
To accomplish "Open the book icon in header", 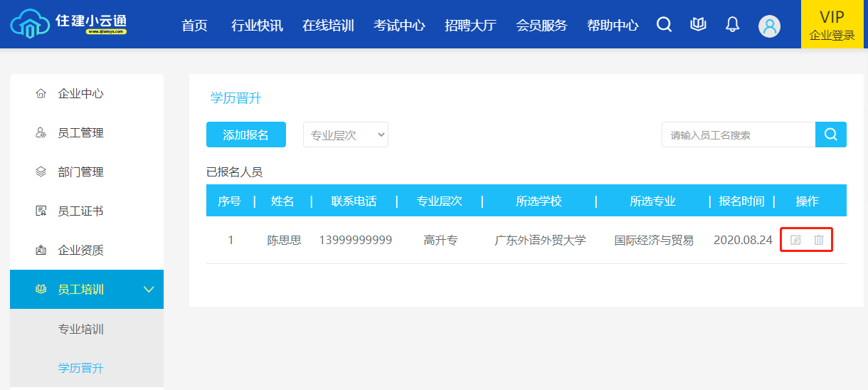I will click(698, 25).
